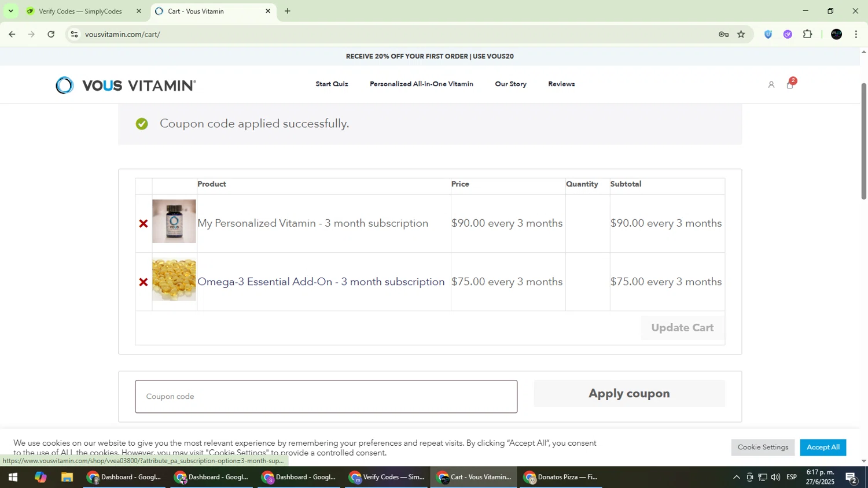
Task: Open Cookie Settings
Action: coord(763,448)
